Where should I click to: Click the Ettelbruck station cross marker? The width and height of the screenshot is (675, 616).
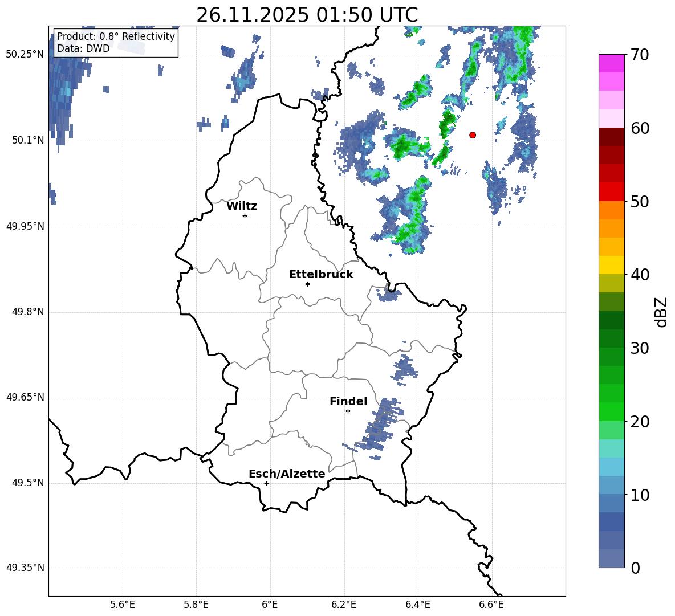click(x=307, y=284)
